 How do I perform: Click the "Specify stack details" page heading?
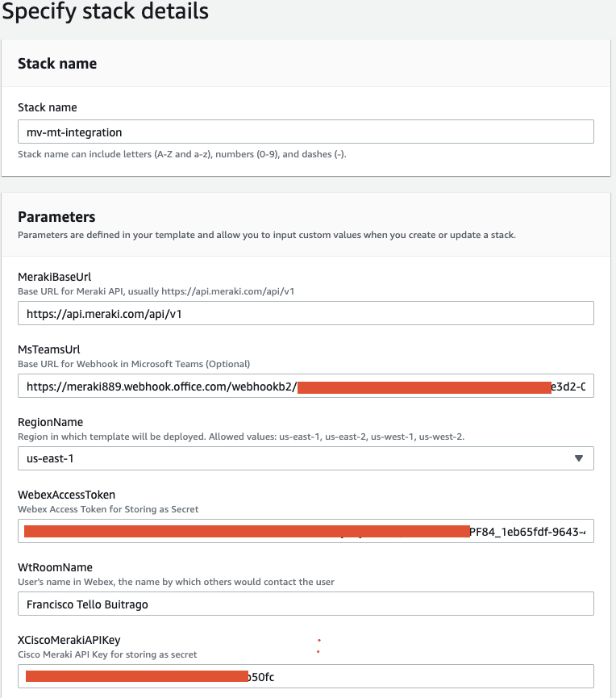pyautogui.click(x=105, y=12)
